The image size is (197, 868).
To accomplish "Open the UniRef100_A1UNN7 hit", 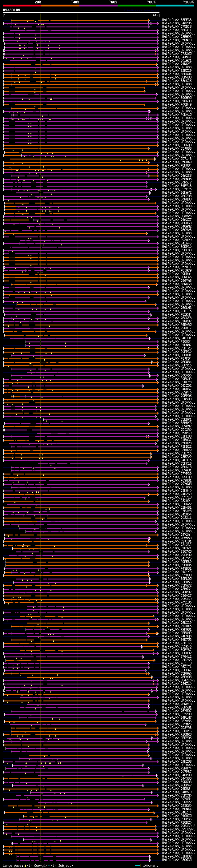I will coord(177,345).
